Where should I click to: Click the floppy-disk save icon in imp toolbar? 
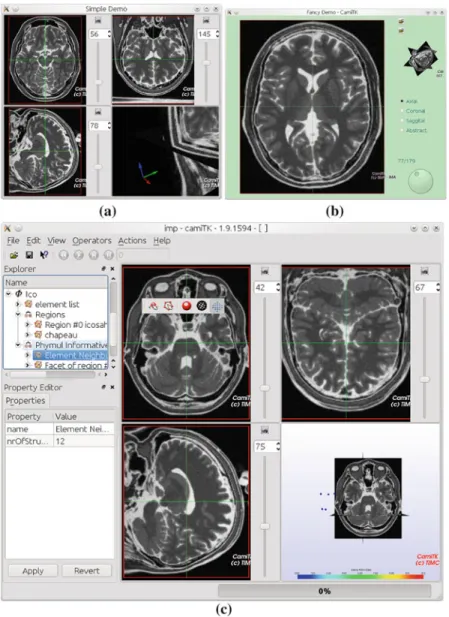tap(29, 255)
